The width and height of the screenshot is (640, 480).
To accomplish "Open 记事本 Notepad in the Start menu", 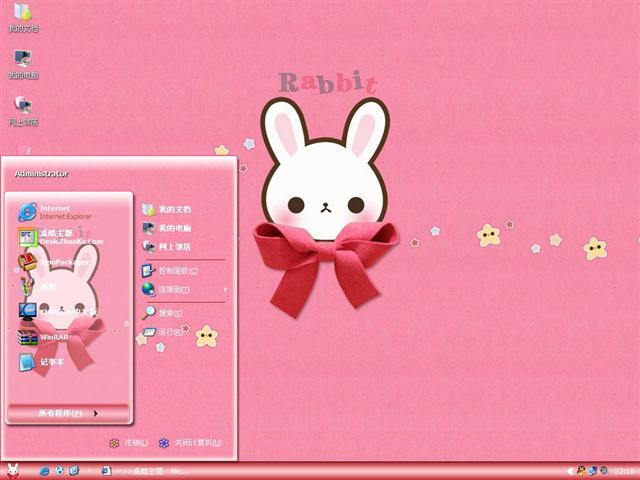I will coord(42,362).
